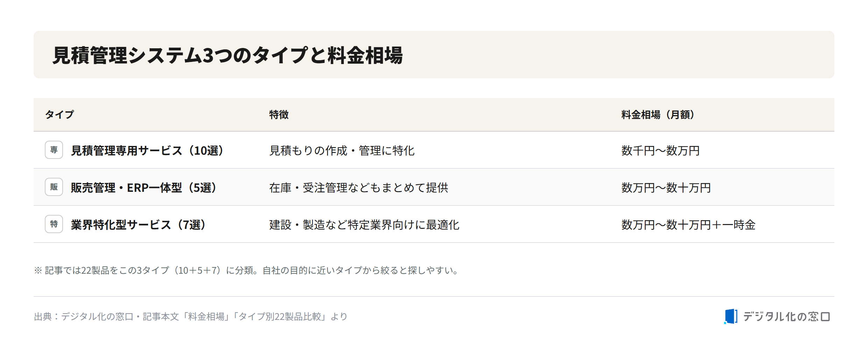Click the 数千円〜数万円 price cell
This screenshot has height=357, width=868.
point(660,150)
